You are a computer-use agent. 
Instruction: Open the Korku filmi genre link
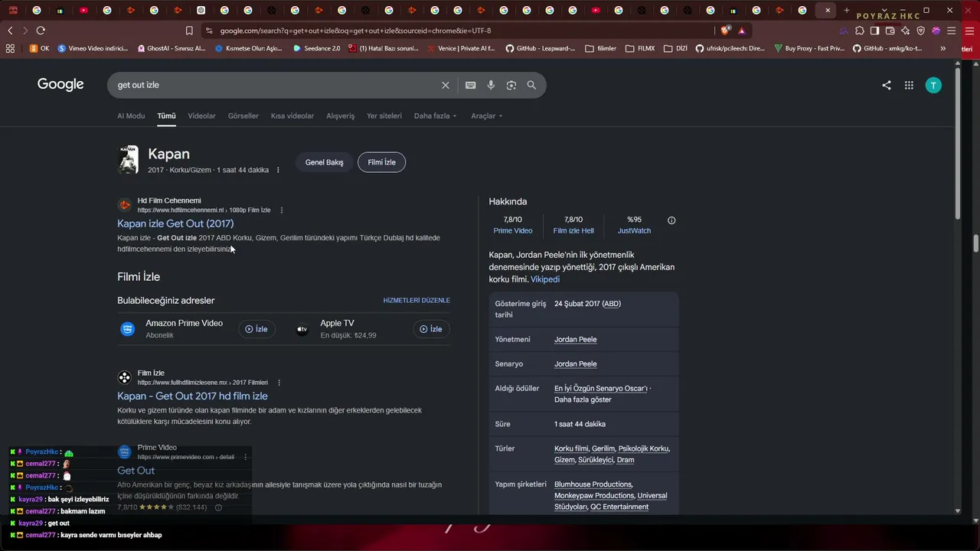571,448
